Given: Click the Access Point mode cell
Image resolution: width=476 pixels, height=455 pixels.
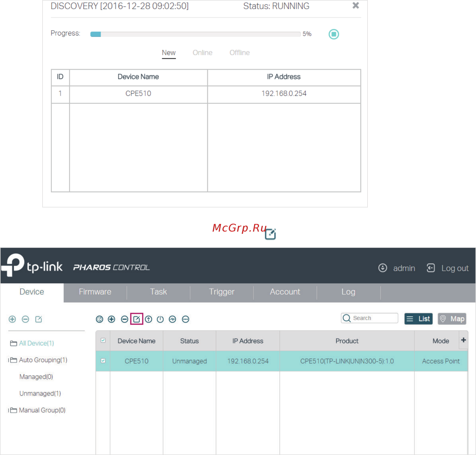Looking at the screenshot, I should 441,361.
